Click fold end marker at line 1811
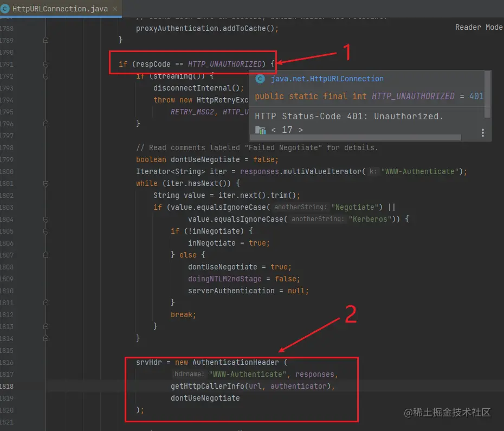The image size is (504, 431). pyautogui.click(x=46, y=303)
